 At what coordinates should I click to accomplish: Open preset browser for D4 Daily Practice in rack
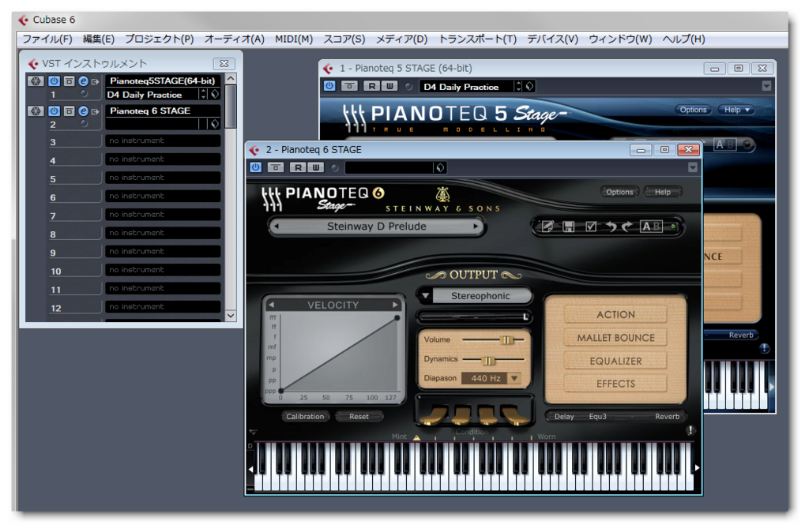coord(215,95)
